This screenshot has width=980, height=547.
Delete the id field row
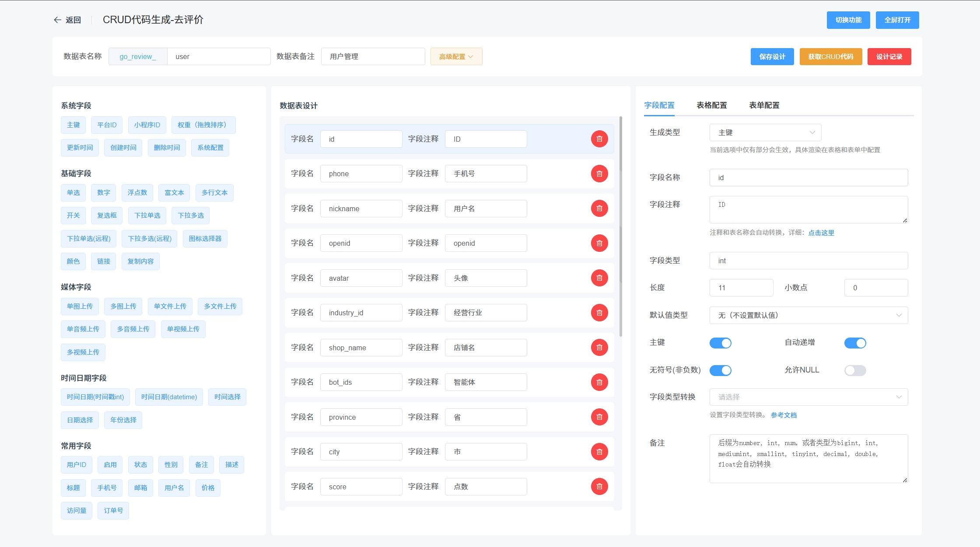(x=599, y=139)
